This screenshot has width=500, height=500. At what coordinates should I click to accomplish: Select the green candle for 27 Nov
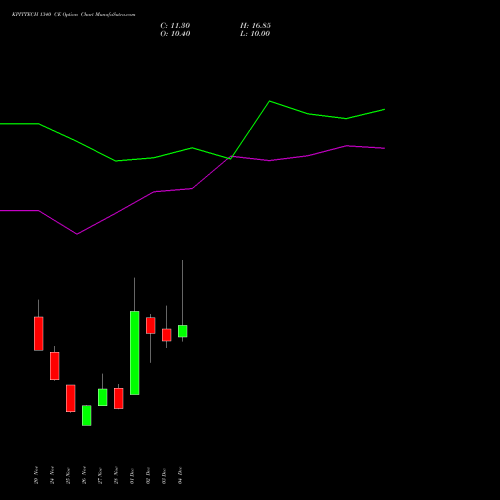tap(103, 397)
